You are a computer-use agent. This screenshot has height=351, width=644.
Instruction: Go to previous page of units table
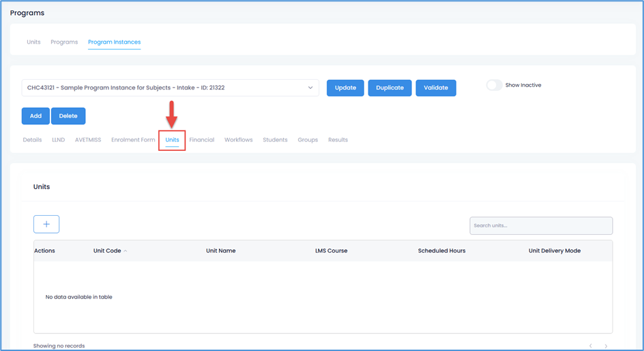tap(590, 346)
